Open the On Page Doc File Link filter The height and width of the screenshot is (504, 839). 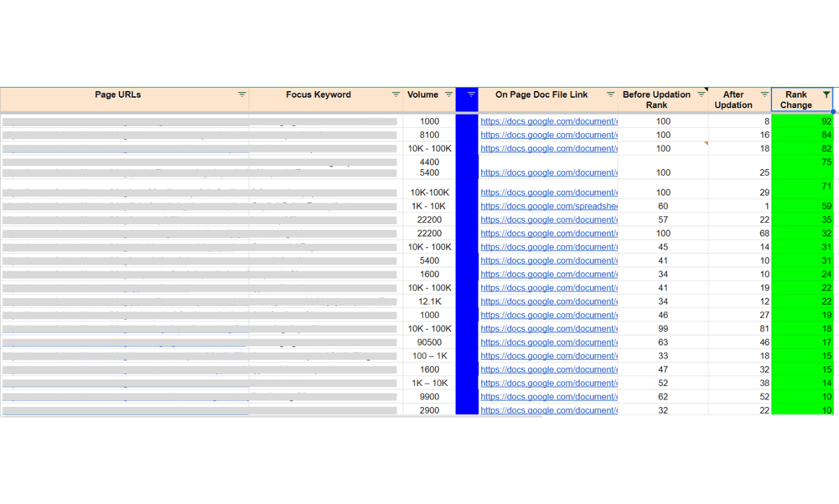(611, 94)
